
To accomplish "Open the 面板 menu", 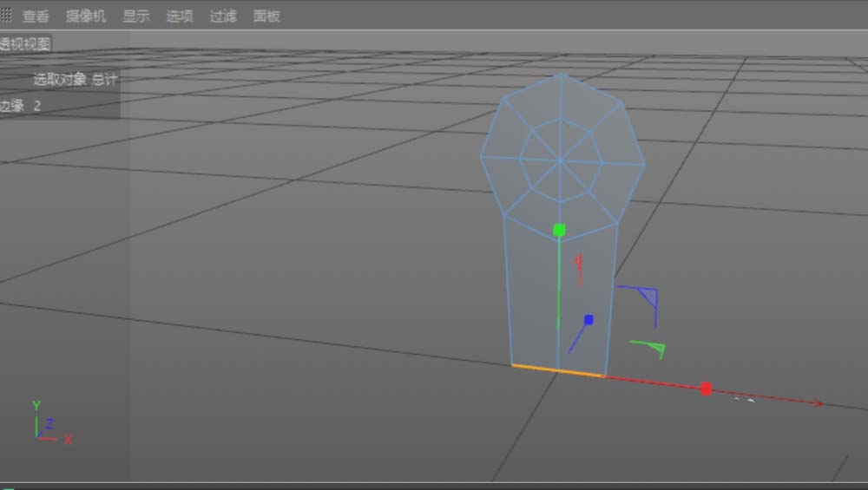I will (266, 16).
